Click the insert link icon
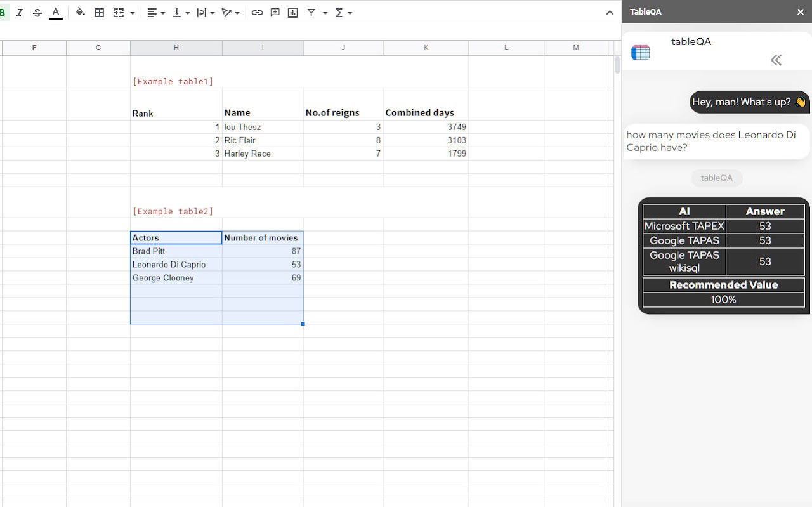Image resolution: width=812 pixels, height=507 pixels. click(x=257, y=13)
